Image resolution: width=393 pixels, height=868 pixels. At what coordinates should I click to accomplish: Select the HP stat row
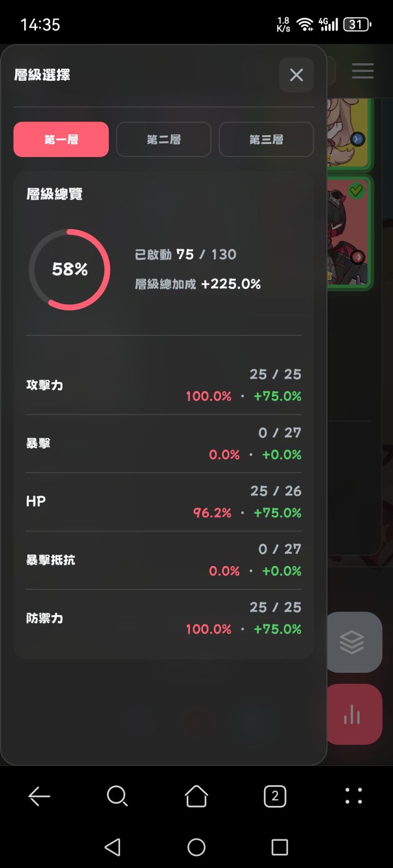tap(164, 502)
